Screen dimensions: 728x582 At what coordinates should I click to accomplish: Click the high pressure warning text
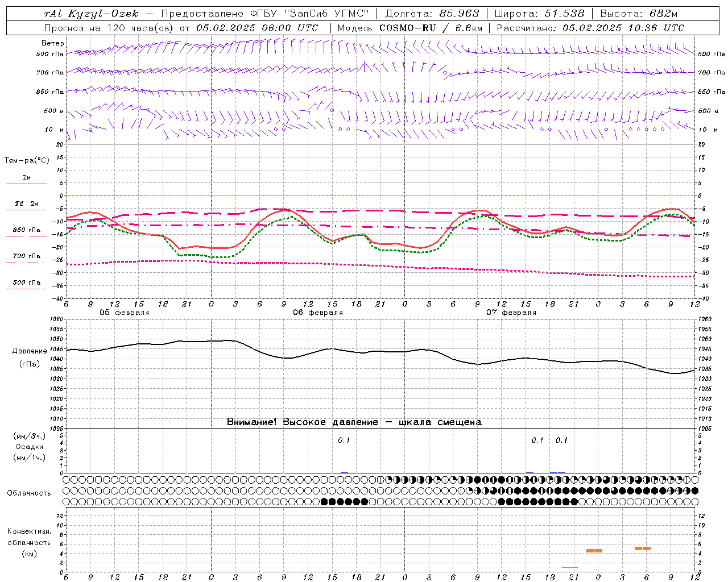coord(354,422)
